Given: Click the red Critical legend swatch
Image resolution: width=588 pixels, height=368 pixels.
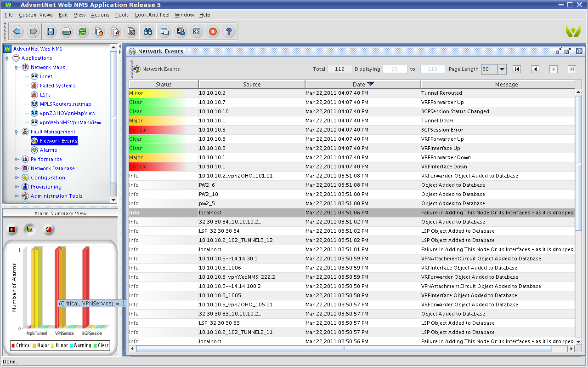Looking at the screenshot, I should (x=13, y=345).
